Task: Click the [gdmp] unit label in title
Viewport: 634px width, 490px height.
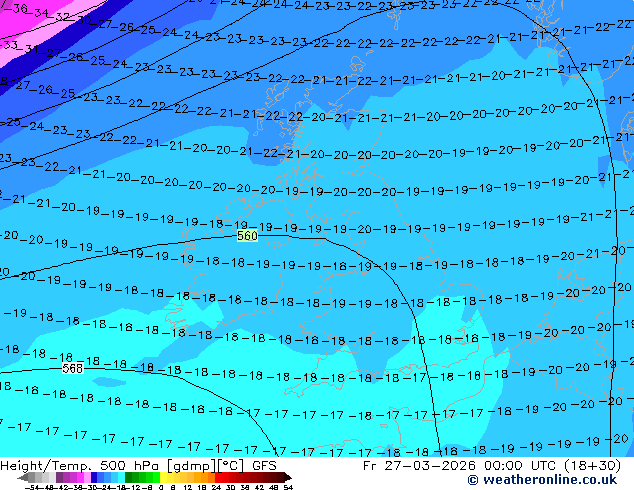Action: [192, 466]
